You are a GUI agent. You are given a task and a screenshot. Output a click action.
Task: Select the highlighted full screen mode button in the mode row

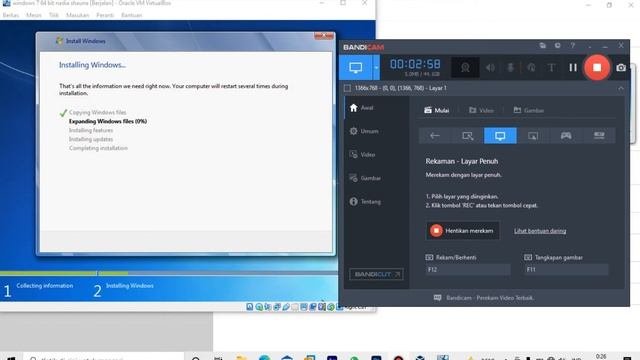pos(500,136)
